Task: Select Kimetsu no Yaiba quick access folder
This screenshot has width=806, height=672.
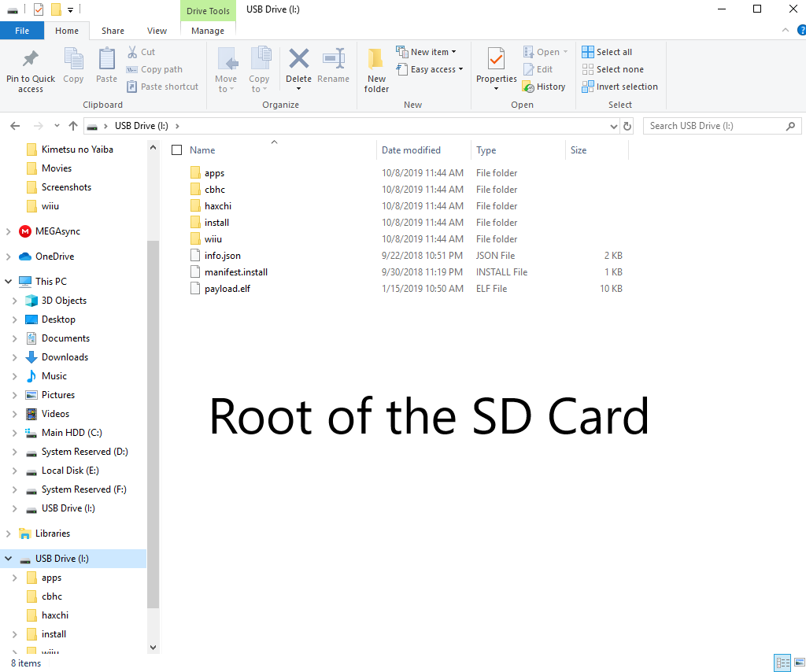Action: 77,150
